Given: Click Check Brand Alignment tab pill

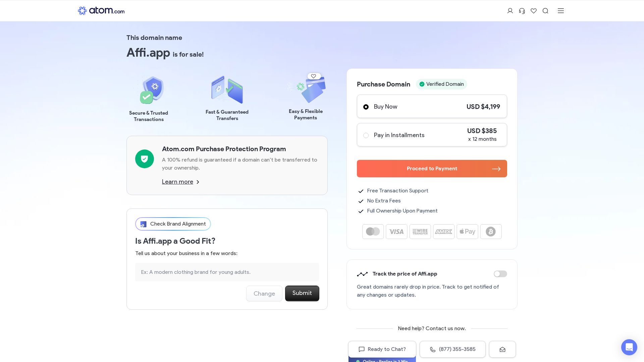Looking at the screenshot, I should coord(173,224).
